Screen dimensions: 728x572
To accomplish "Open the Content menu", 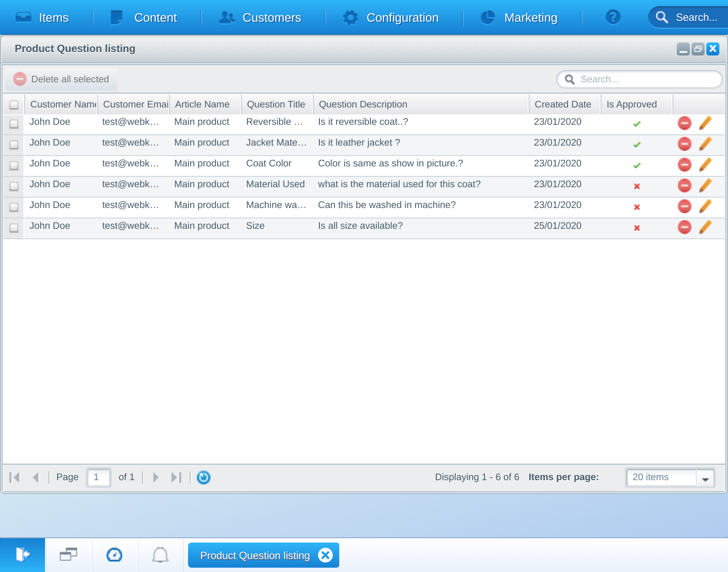I will coord(144,17).
